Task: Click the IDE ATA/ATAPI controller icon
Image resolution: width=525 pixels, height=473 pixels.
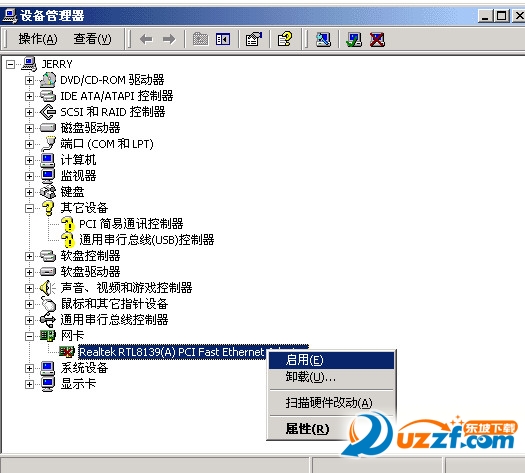Action: tap(48, 96)
